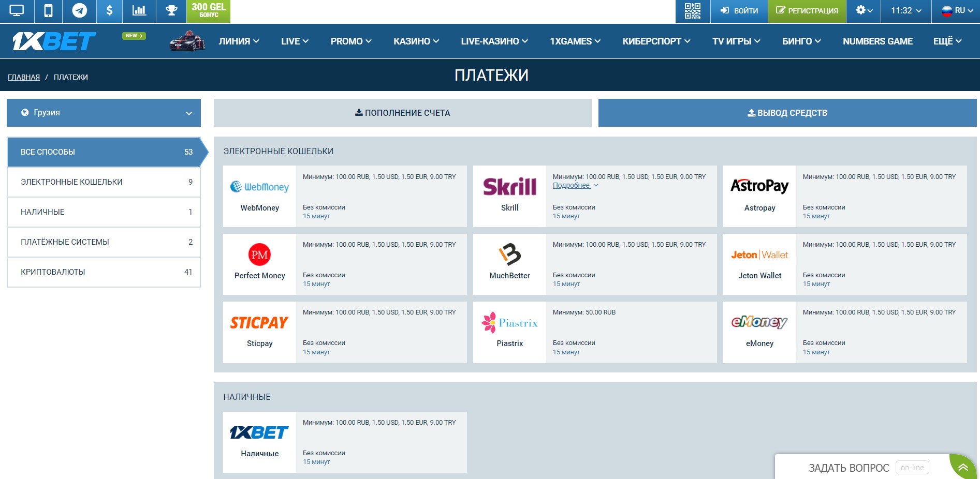Open the 1XGAMES menu

click(575, 41)
